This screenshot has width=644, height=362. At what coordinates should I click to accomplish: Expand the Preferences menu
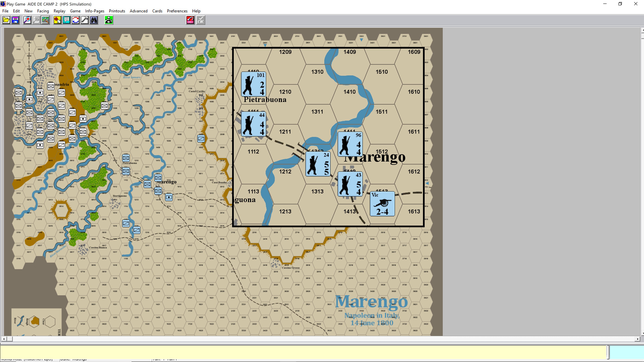pos(177,11)
